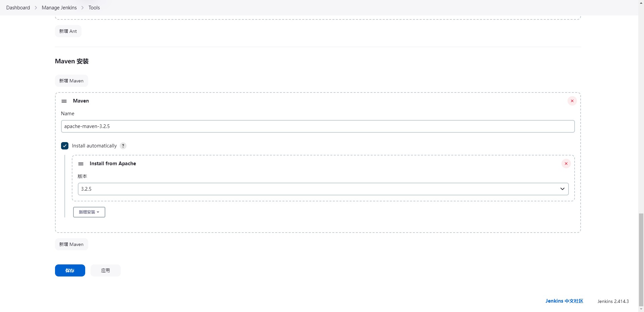Click the 应用 button
The width and height of the screenshot is (644, 312).
click(x=105, y=270)
